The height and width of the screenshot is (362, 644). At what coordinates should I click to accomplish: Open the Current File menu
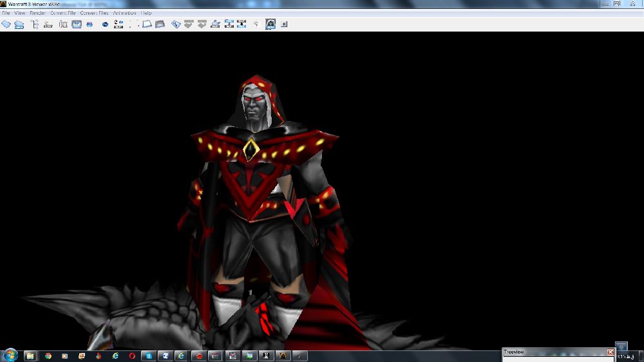pyautogui.click(x=63, y=13)
